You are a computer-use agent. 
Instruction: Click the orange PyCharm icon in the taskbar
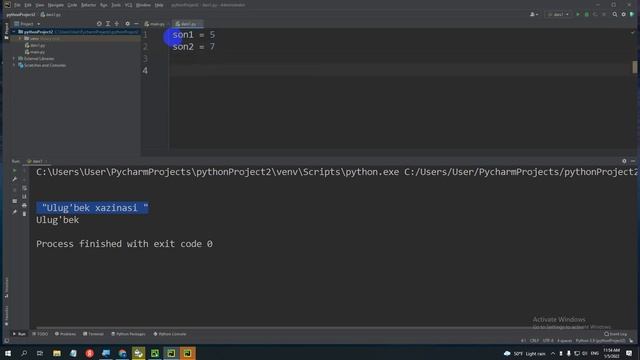187,353
